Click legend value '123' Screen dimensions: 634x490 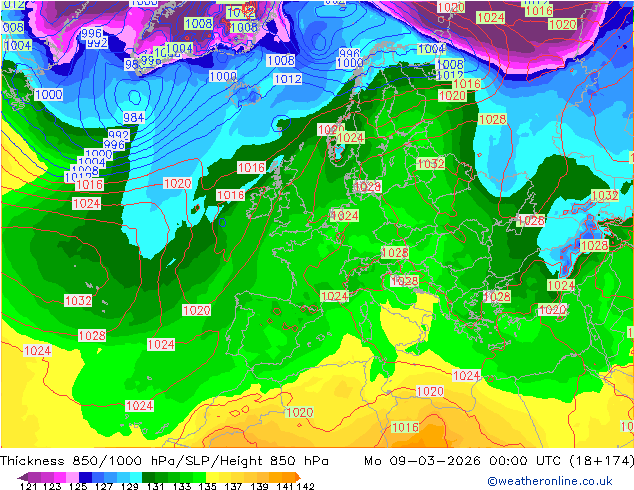click(52, 486)
